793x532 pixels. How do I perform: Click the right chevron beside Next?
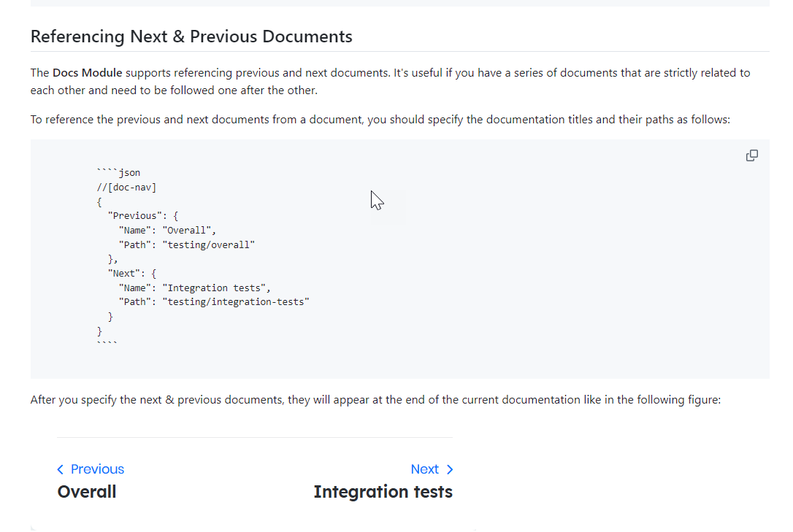[450, 469]
